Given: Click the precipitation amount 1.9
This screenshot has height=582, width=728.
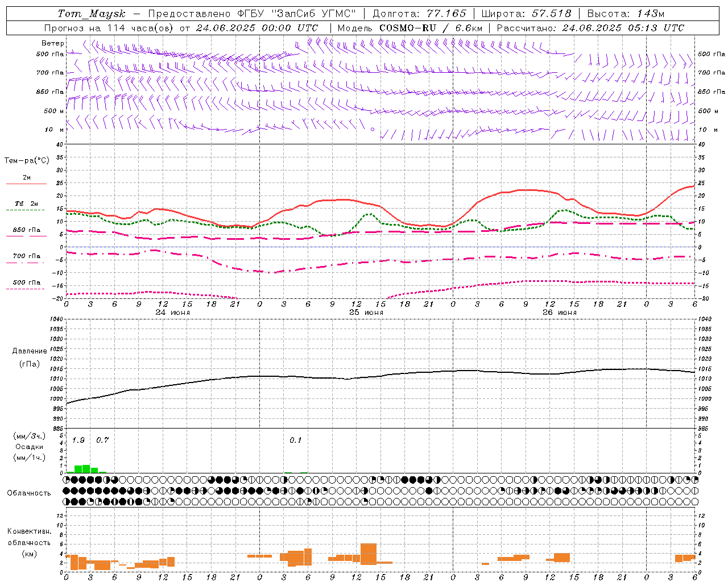Looking at the screenshot, I should [78, 440].
